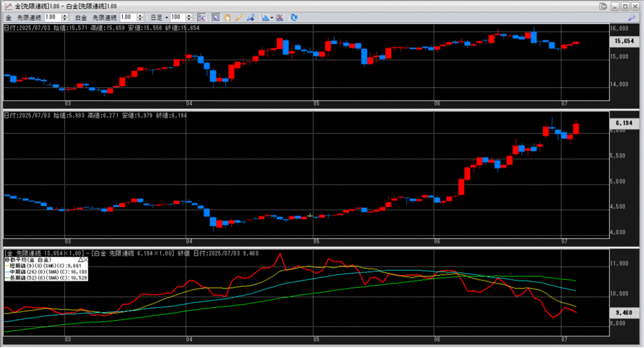Open the wrench settings icon
Screen dimensions: 644x348
[x=632, y=17]
